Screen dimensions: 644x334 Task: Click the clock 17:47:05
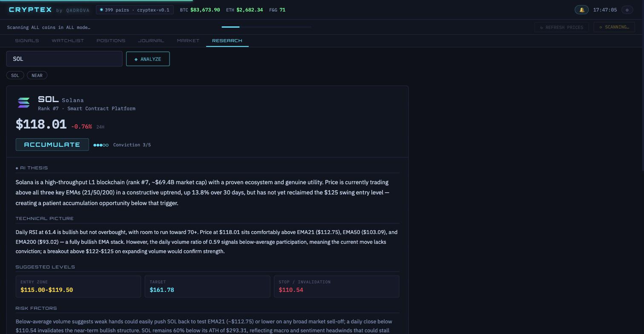[x=605, y=10]
